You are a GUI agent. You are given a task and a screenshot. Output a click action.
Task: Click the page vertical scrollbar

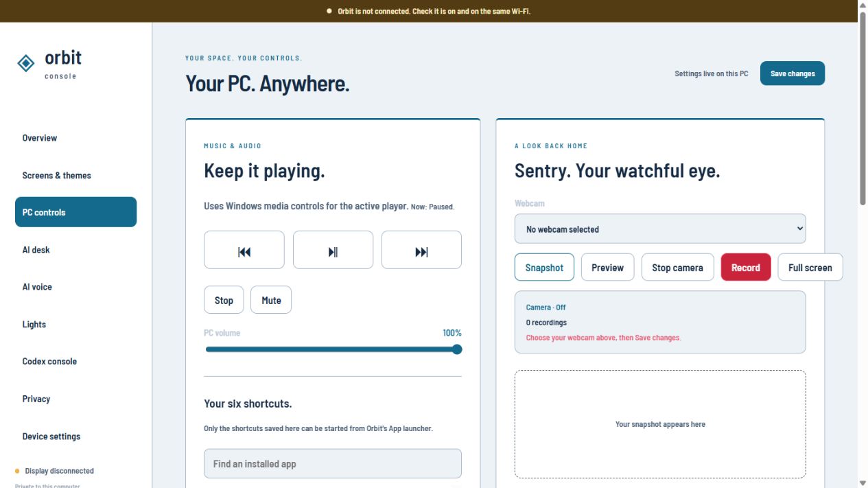tap(863, 108)
